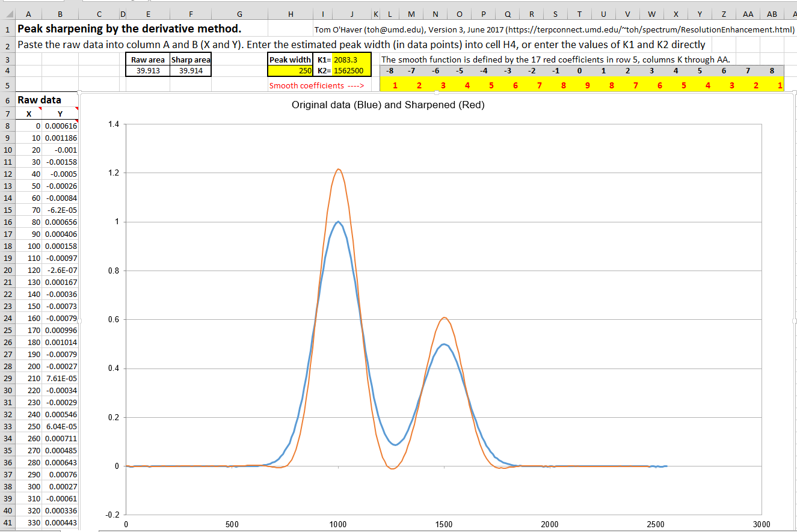Click the 1.4 label on the chart's vertical axis
Viewport: 797px width, 532px height.
[113, 124]
